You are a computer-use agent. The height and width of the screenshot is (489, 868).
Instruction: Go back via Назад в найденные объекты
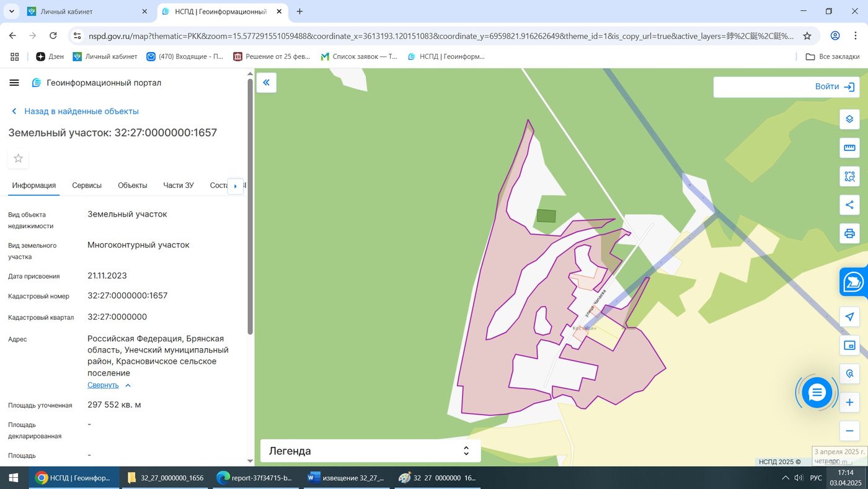75,112
